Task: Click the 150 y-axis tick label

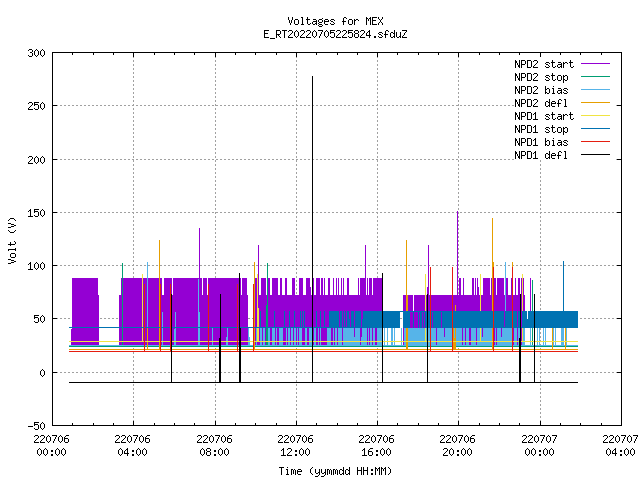Action: [x=36, y=213]
